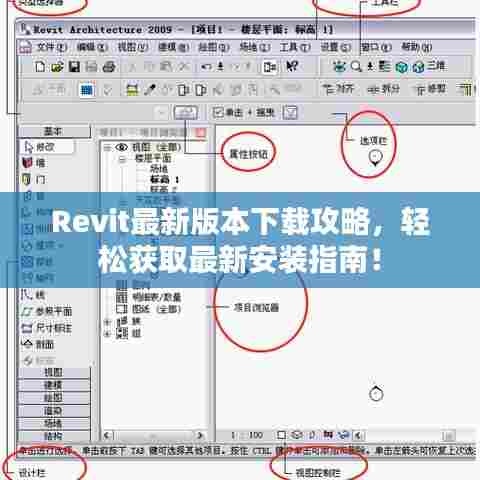480x480 pixels.
Task: Open the 编辑 menu
Action: (x=92, y=47)
